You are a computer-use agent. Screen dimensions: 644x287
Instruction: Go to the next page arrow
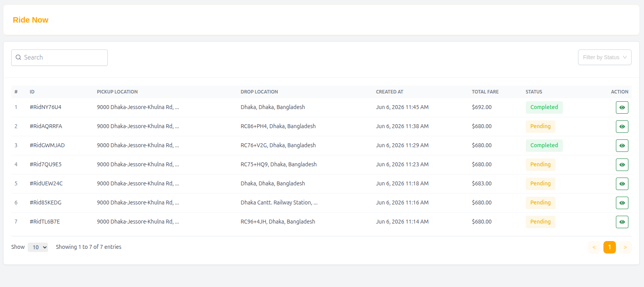(x=625, y=247)
